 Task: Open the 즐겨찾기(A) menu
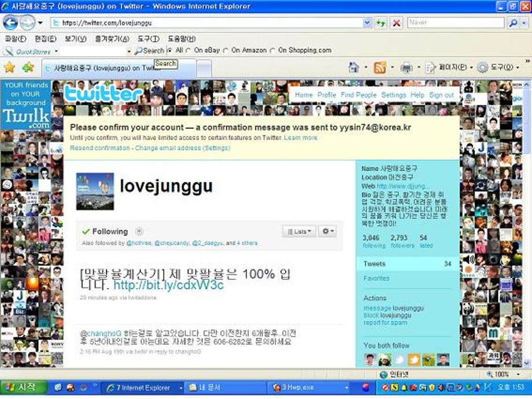pos(112,39)
